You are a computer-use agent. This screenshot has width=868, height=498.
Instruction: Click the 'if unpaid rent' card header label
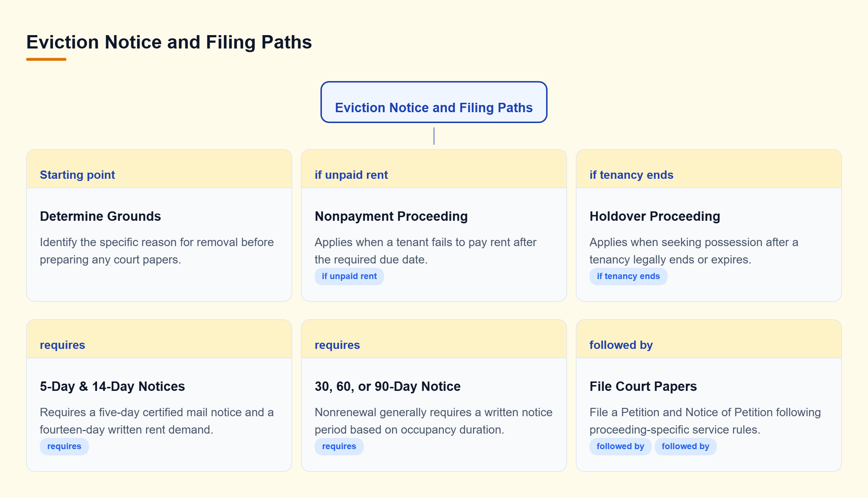coord(351,175)
